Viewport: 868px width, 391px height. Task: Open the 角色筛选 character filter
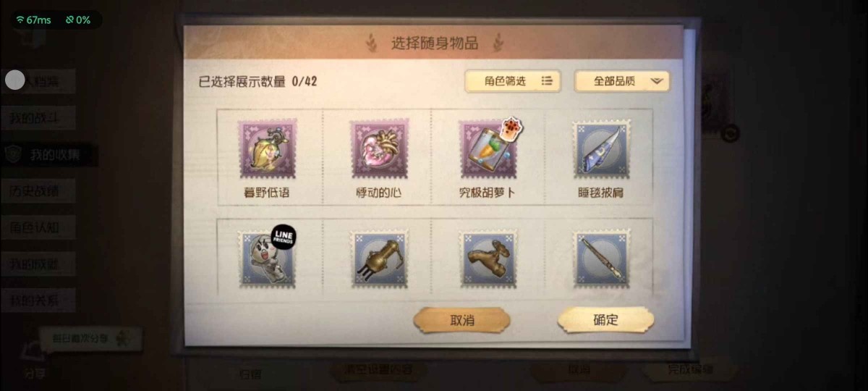(513, 81)
